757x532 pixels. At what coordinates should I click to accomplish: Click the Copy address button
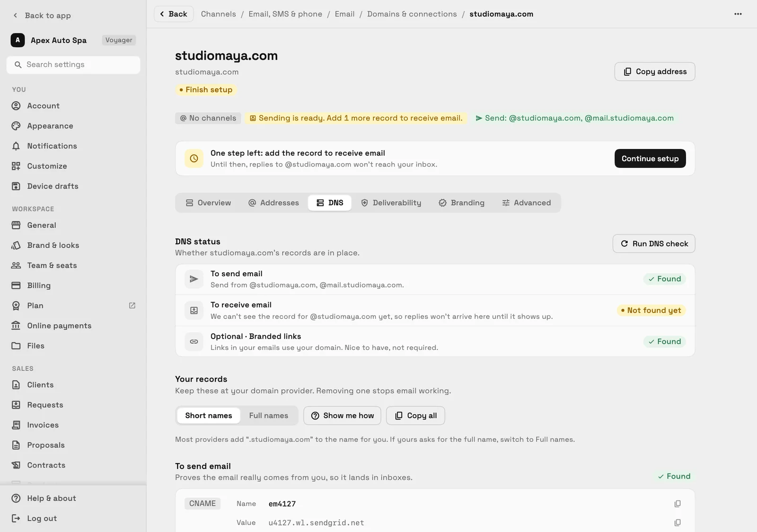point(655,71)
